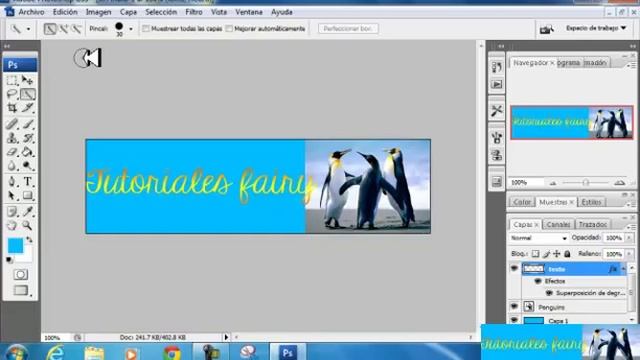This screenshot has height=360, width=640.
Task: Select the Eraser tool
Action: coord(12,152)
